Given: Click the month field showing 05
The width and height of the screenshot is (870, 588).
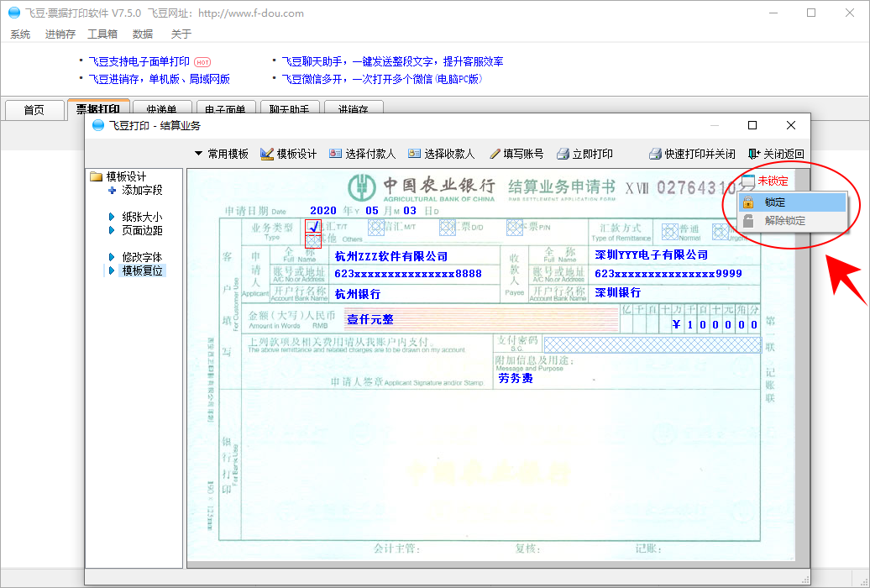Looking at the screenshot, I should pos(372,211).
